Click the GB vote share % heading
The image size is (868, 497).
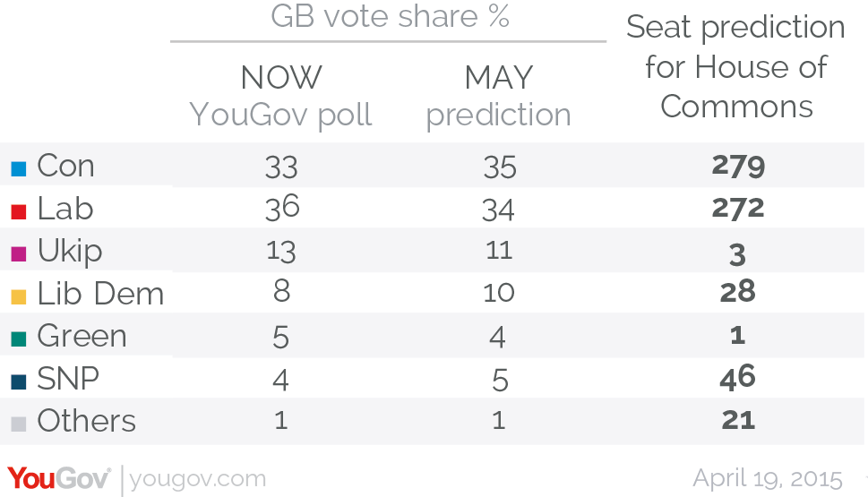pos(390,16)
